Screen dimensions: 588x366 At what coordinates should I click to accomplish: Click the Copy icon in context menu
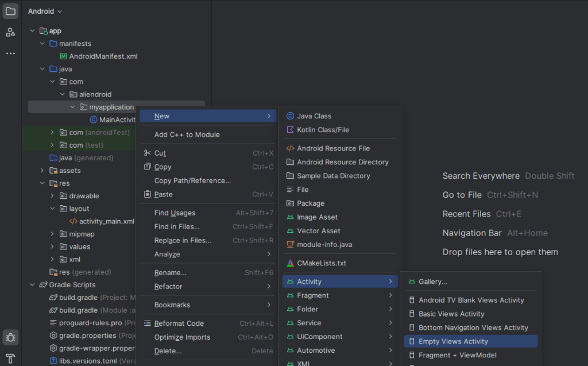click(x=148, y=167)
